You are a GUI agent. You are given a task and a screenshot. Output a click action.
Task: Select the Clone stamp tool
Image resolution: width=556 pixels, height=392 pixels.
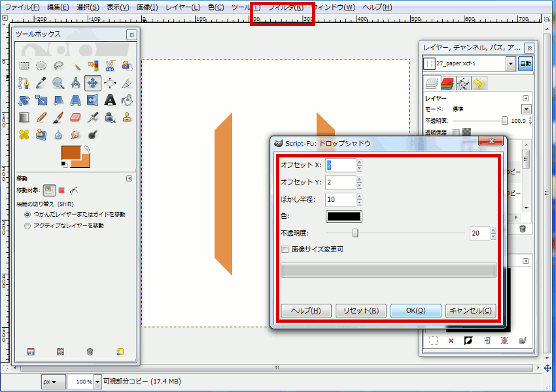pyautogui.click(x=127, y=117)
